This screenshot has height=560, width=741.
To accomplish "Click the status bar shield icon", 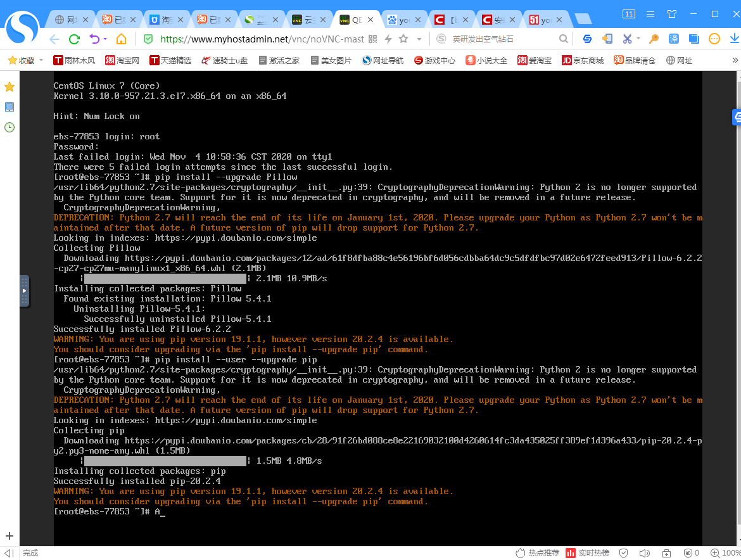I will pyautogui.click(x=624, y=553).
